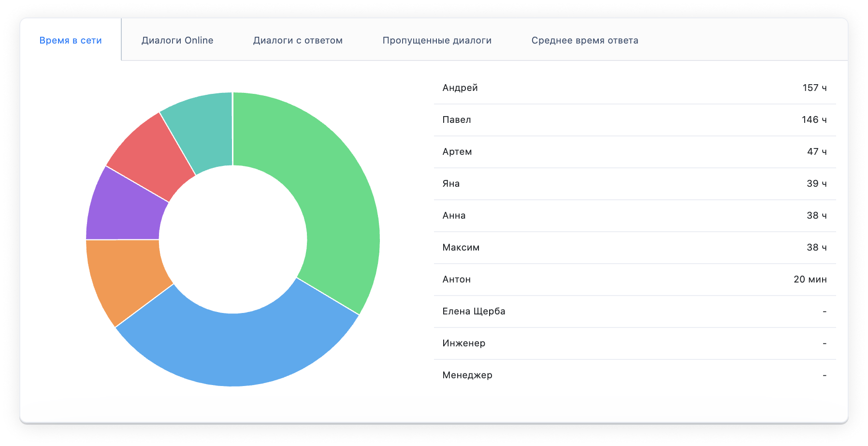Switch to the Время в сети tab

[71, 41]
